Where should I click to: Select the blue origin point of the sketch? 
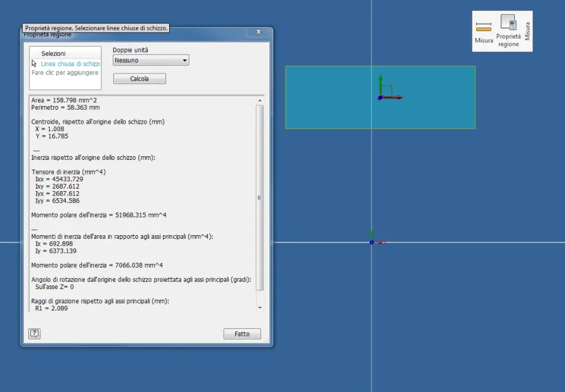[x=371, y=243]
